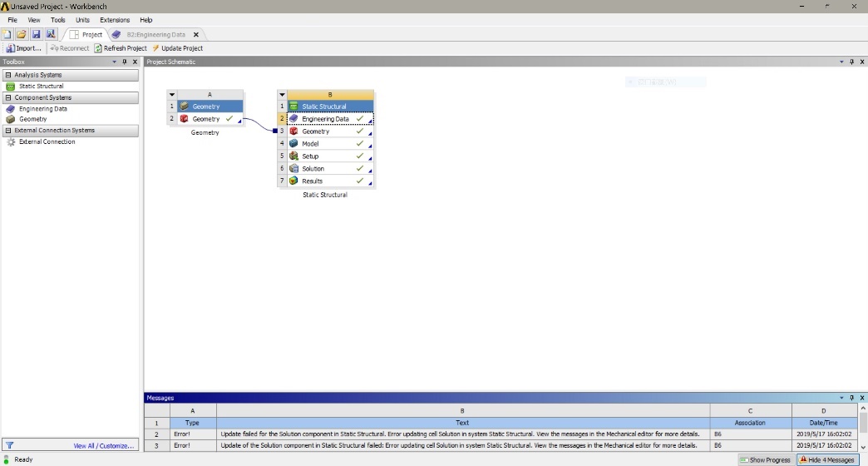The width and height of the screenshot is (868, 466).
Task: Click the Save As toolbar icon
Action: tap(51, 34)
